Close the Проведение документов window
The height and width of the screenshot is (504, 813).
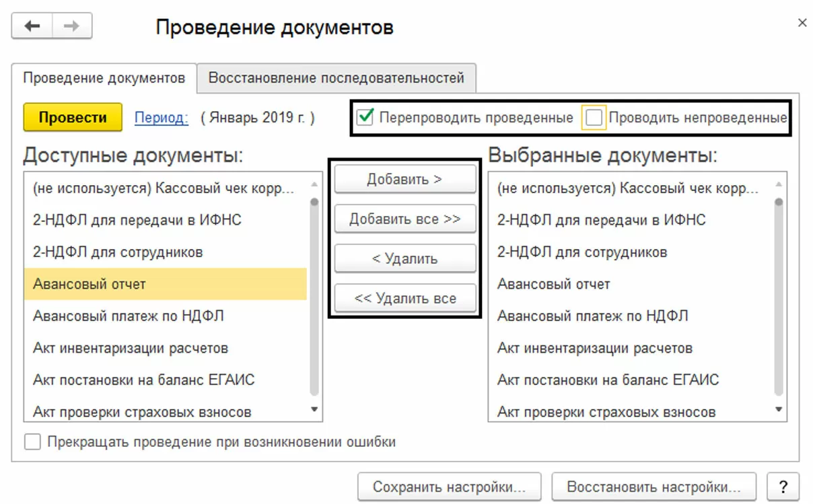click(x=802, y=23)
